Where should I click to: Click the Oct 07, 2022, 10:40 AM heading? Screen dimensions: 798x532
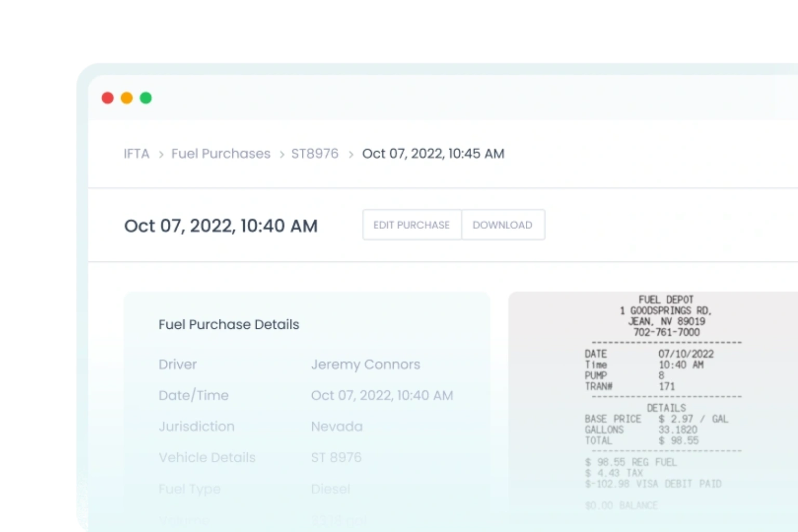pos(221,225)
